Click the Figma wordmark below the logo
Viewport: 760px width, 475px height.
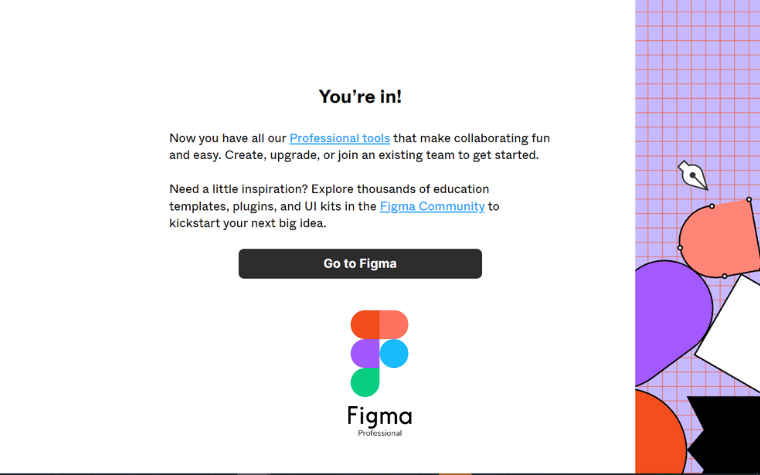[x=380, y=416]
